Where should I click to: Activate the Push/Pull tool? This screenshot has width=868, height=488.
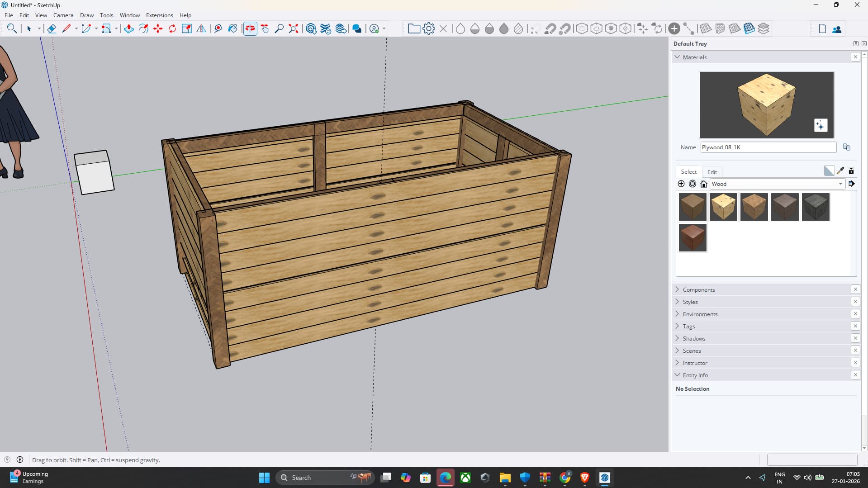(128, 29)
